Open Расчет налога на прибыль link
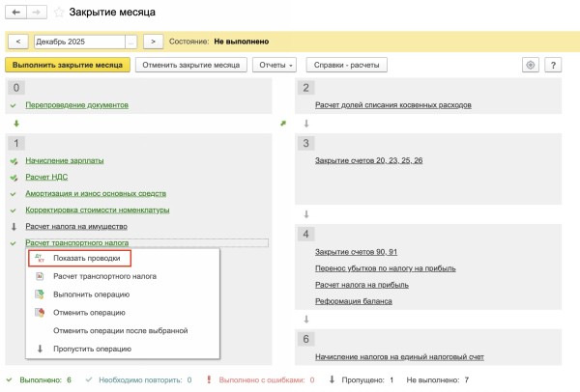Viewport: 580px width, 392px height. click(362, 285)
